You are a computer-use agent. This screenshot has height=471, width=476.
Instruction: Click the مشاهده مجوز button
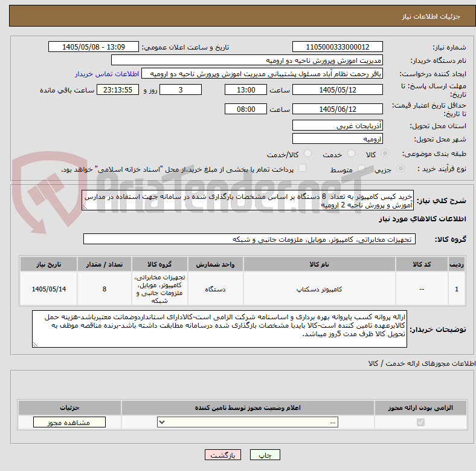[69, 423]
